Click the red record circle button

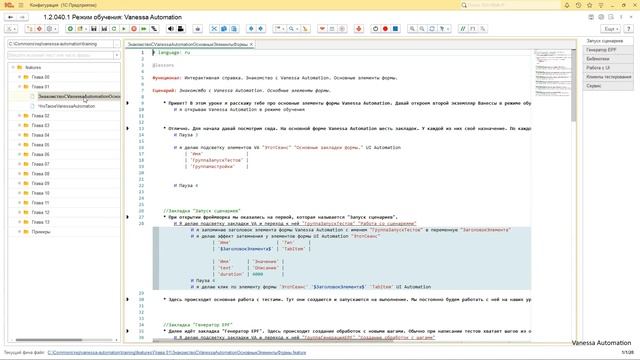pos(385,29)
